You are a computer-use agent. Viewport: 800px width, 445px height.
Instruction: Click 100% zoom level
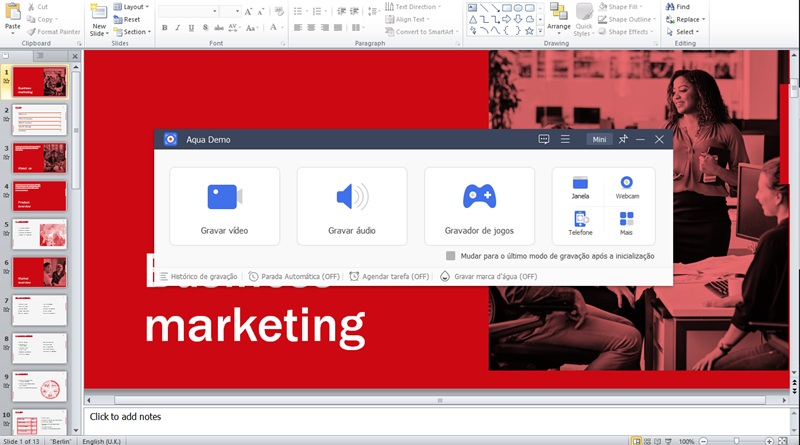tap(686, 441)
